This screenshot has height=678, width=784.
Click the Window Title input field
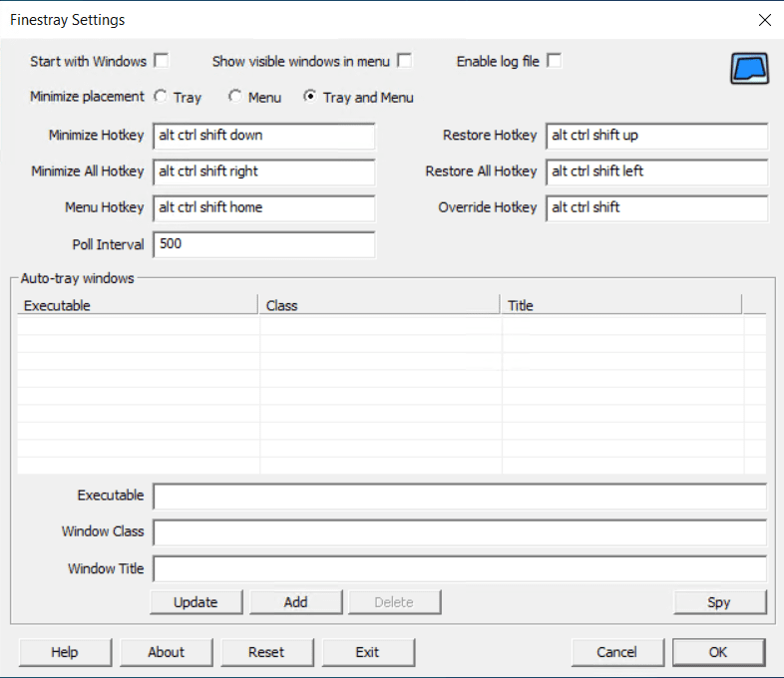[x=460, y=568]
